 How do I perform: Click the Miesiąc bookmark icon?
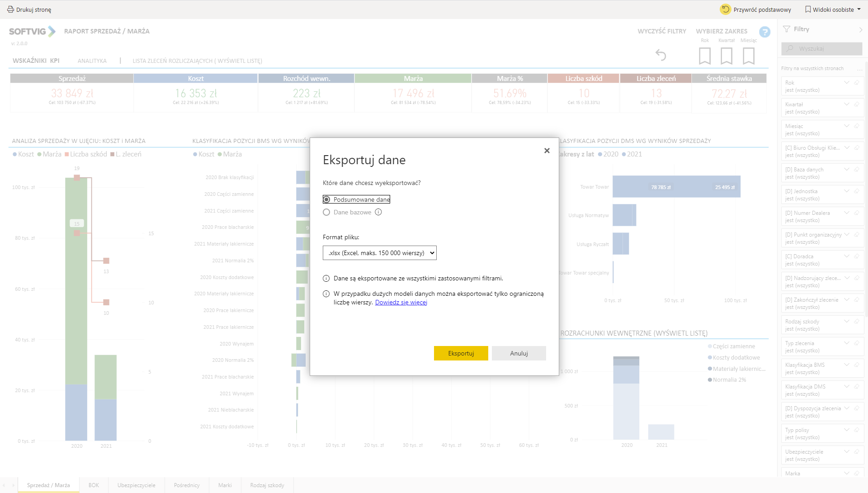click(x=749, y=56)
